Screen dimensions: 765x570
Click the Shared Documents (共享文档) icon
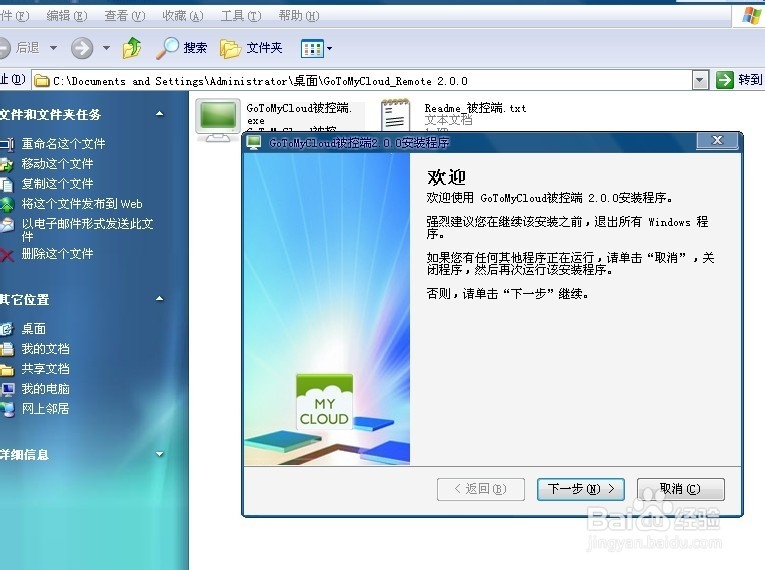(7, 369)
